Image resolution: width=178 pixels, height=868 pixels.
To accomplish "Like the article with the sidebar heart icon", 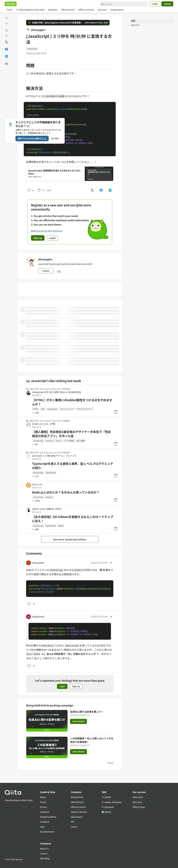I will (6, 18).
